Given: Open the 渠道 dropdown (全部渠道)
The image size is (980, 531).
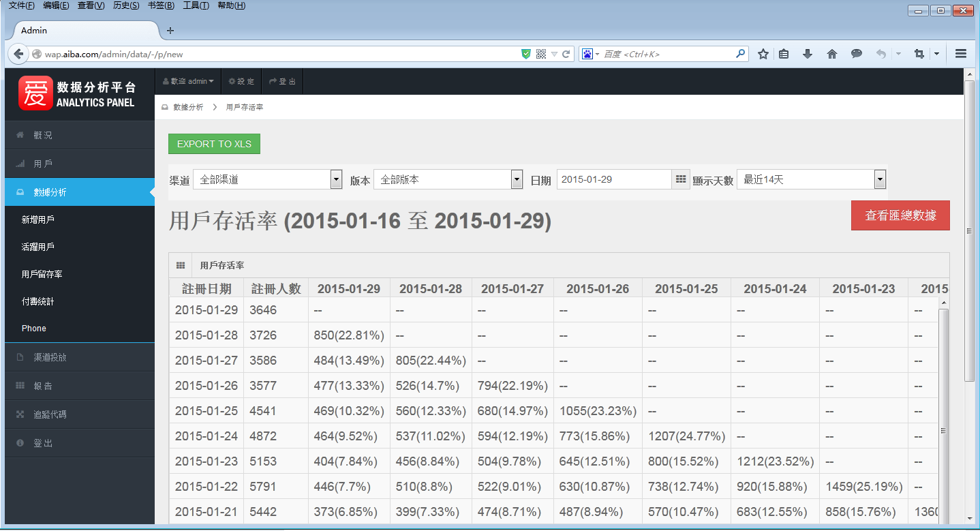Looking at the screenshot, I should pyautogui.click(x=268, y=180).
